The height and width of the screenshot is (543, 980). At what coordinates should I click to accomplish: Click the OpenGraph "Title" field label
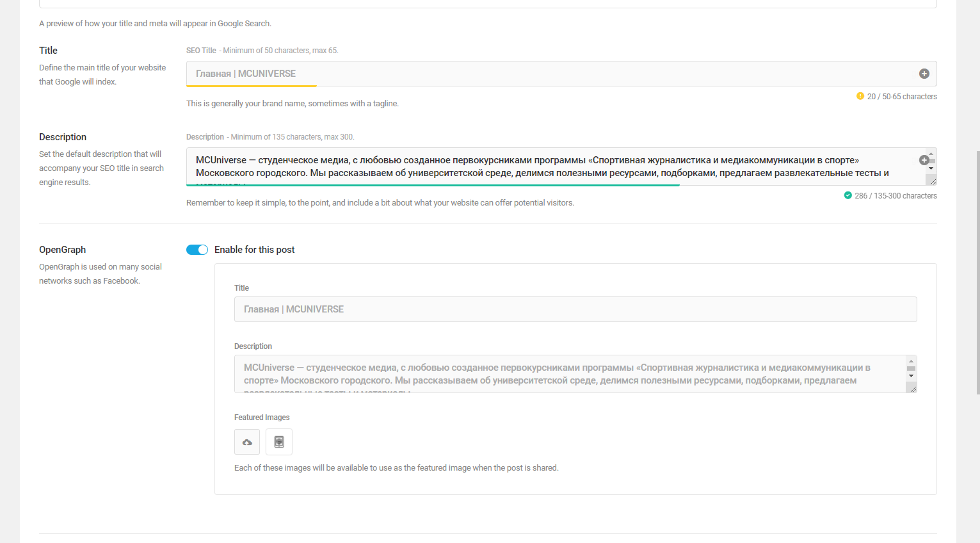[x=241, y=288]
